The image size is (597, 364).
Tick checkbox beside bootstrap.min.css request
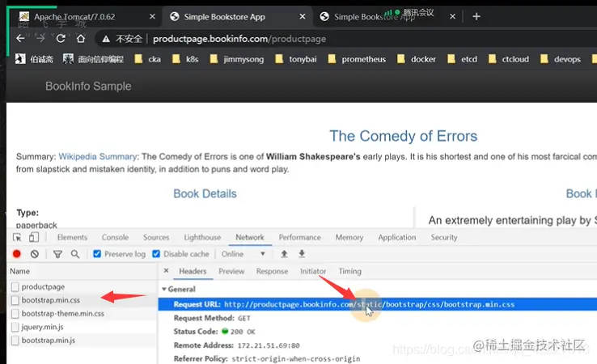pyautogui.click(x=15, y=300)
